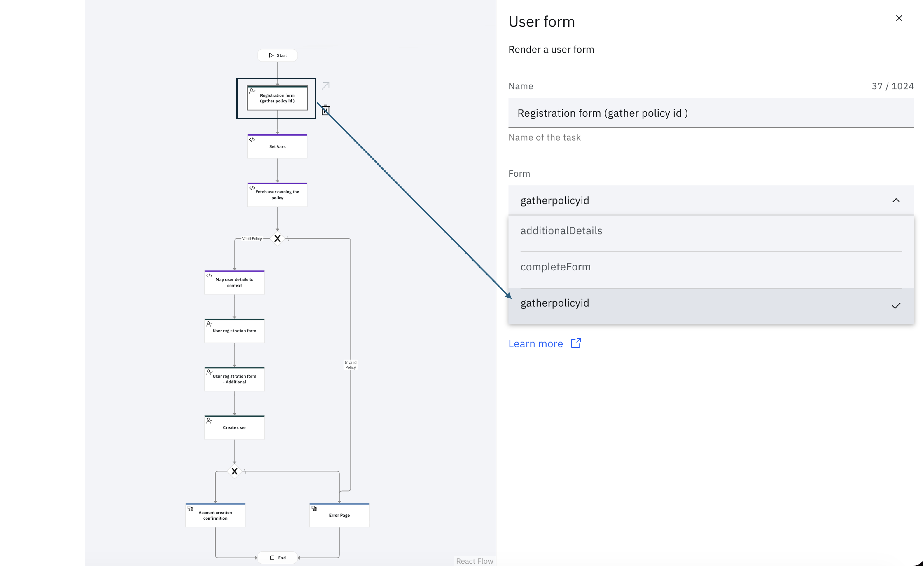Click the Invalid Policy edge label
The height and width of the screenshot is (566, 924).
pyautogui.click(x=351, y=365)
